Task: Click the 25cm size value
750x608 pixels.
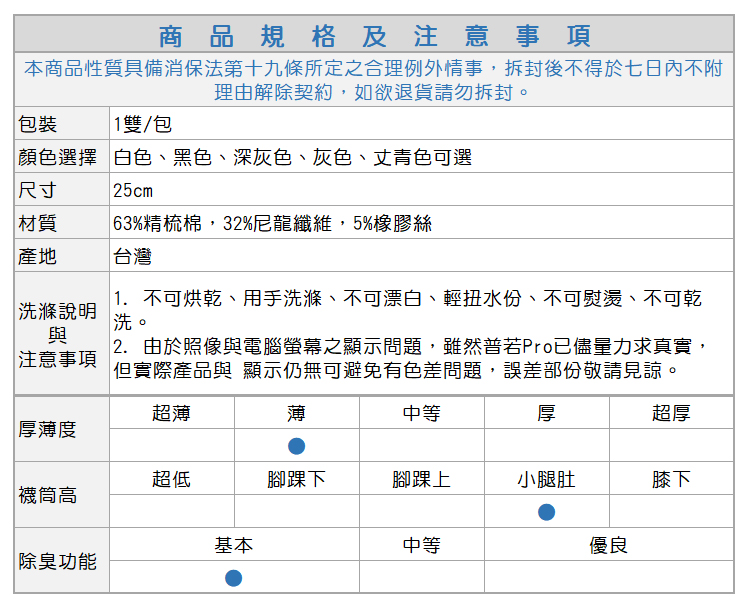Action: 133,190
